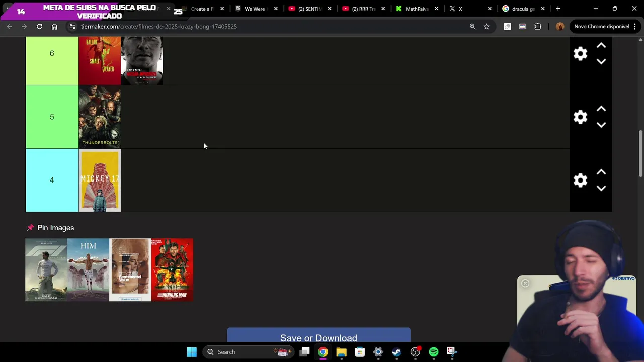
Task: Go forward in browser history
Action: tap(24, 26)
